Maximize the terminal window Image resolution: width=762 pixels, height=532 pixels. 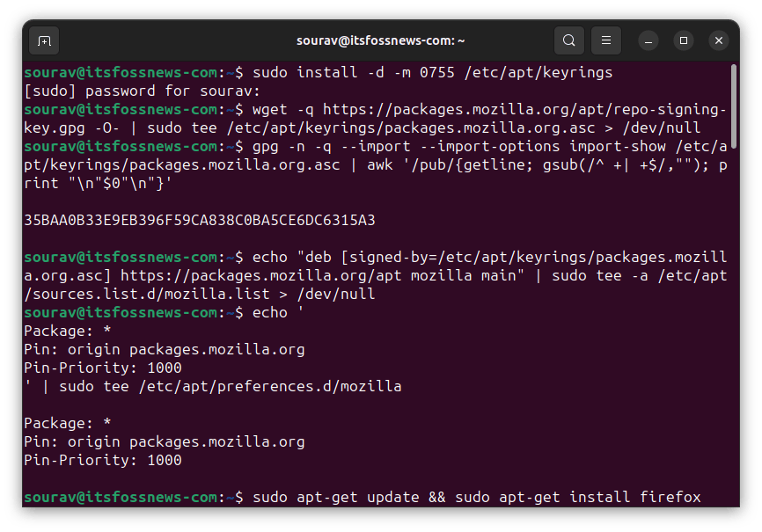tap(684, 40)
